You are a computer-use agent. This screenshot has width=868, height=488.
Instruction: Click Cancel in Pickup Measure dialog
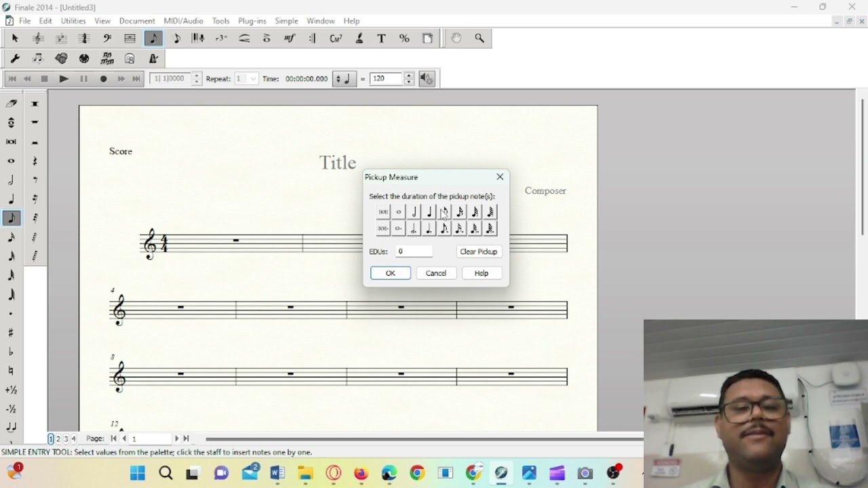tap(436, 273)
